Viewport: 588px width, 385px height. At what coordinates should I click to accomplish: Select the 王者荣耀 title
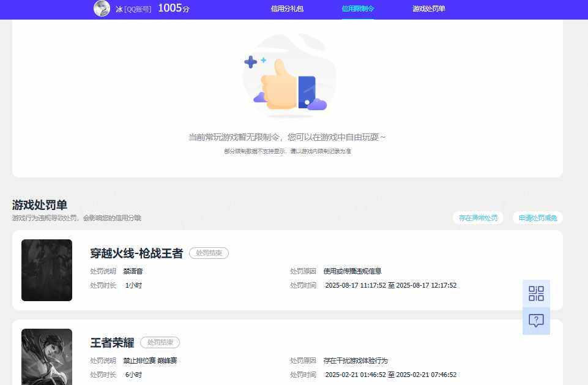pyautogui.click(x=112, y=343)
